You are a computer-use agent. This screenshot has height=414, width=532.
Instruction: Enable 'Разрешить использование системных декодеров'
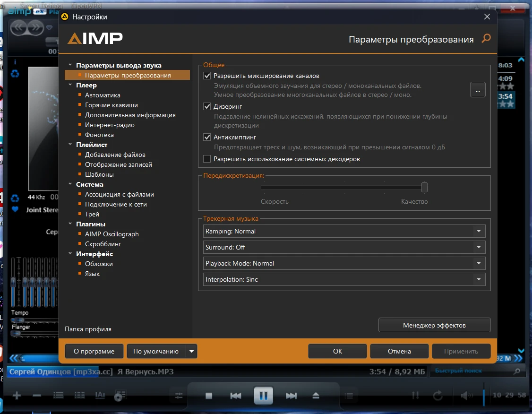(x=207, y=159)
